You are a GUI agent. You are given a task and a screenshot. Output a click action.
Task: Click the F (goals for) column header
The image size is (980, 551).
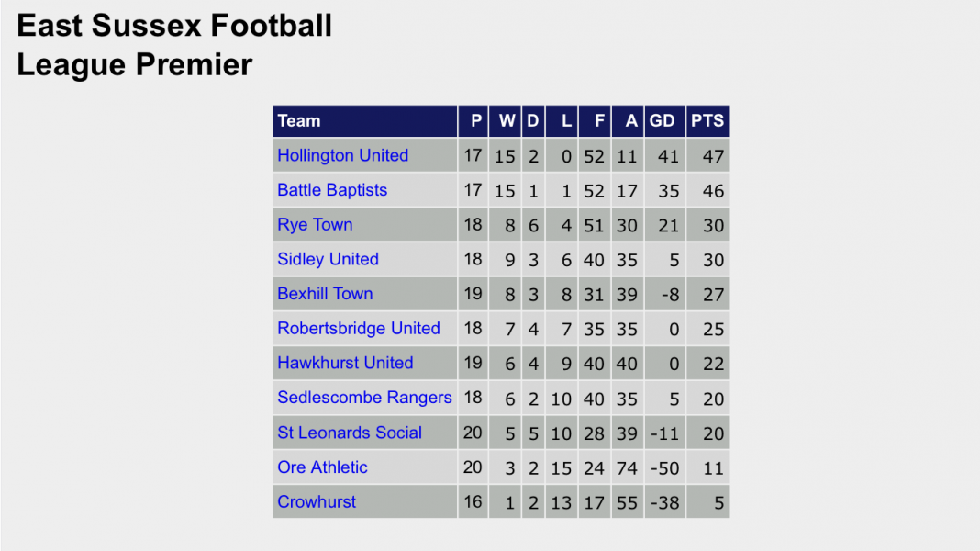[599, 121]
